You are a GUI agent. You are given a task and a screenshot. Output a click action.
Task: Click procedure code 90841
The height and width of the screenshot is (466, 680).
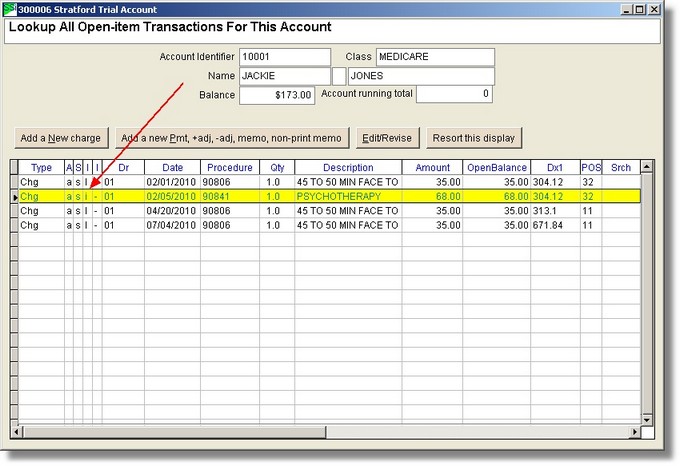(x=230, y=196)
